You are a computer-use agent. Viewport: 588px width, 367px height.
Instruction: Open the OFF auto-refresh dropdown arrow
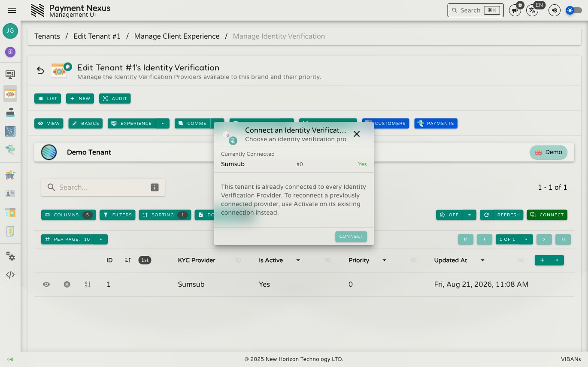point(470,215)
